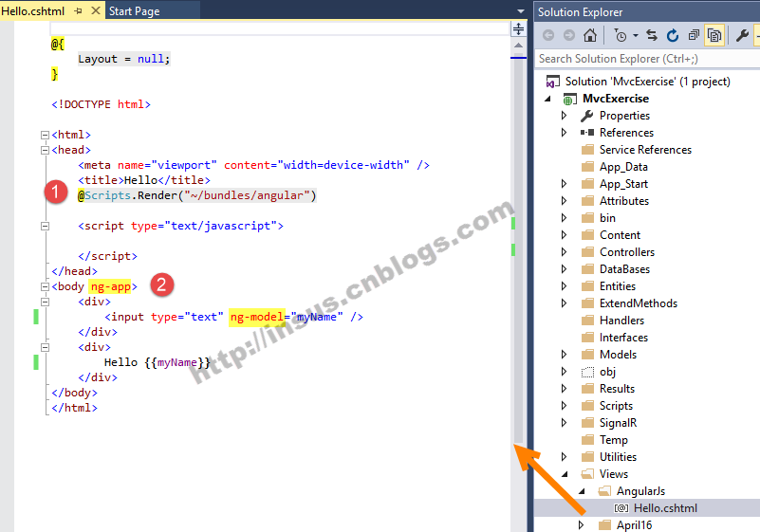Screen dimensions: 760x532
Task: Click the Collapse All icon
Action: (695, 35)
